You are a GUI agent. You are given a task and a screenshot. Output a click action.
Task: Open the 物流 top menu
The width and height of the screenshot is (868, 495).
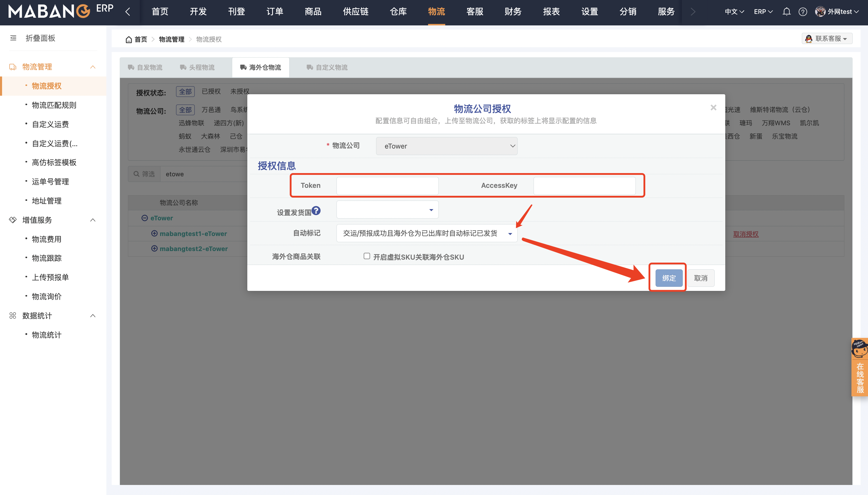[436, 12]
